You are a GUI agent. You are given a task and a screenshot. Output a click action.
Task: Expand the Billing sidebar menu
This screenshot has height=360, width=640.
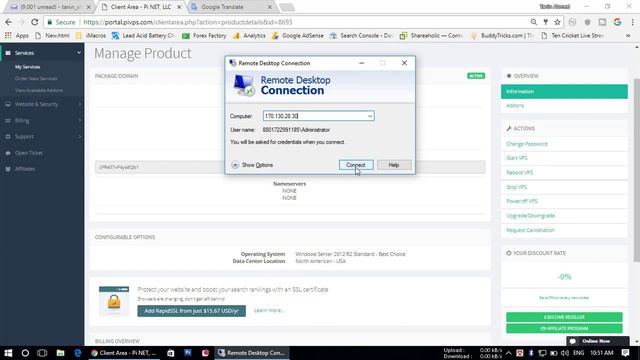click(x=42, y=121)
